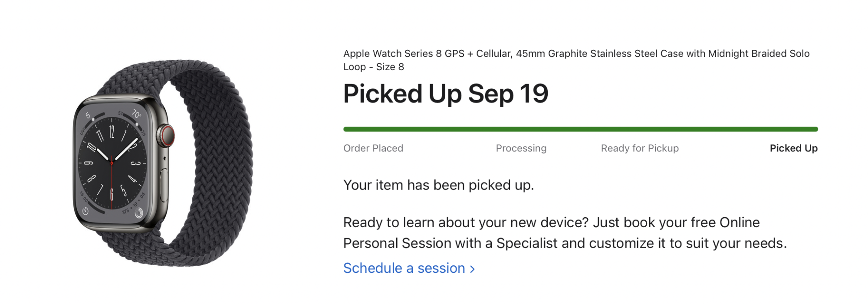Image resolution: width=868 pixels, height=304 pixels.
Task: Click the red Digital Crown on the watch
Action: point(166,135)
